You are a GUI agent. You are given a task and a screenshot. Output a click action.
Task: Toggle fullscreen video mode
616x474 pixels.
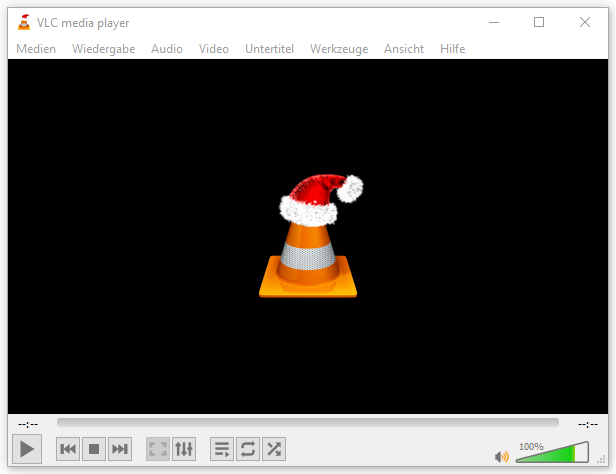pyautogui.click(x=158, y=449)
